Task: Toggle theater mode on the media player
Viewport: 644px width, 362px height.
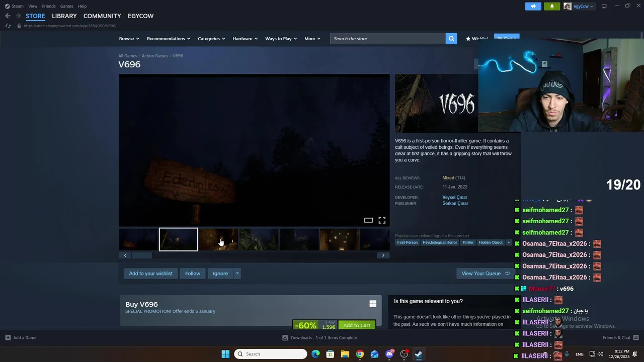Action: [368, 220]
